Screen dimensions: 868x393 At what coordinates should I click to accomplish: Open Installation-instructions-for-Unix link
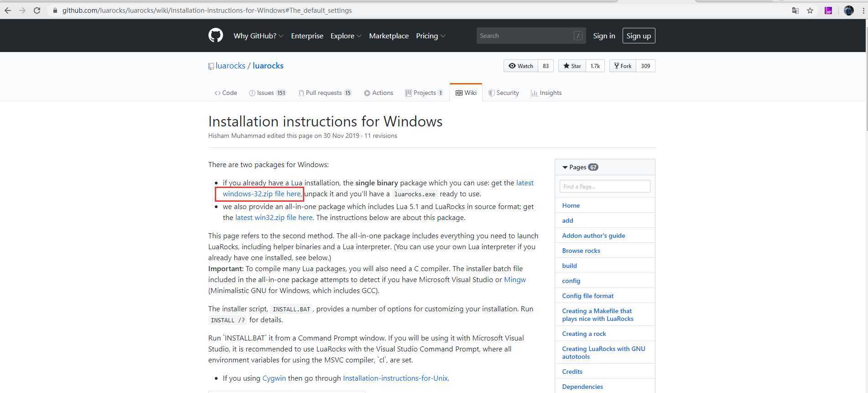pos(395,378)
